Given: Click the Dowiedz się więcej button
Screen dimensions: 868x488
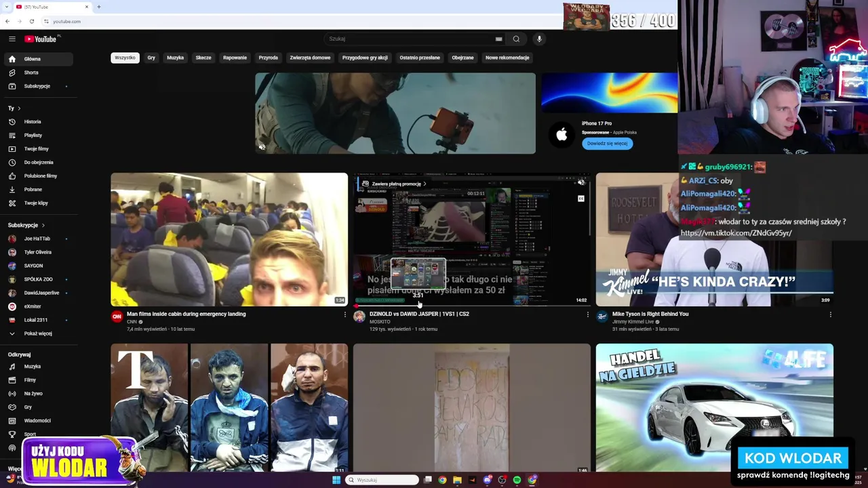Looking at the screenshot, I should (607, 144).
